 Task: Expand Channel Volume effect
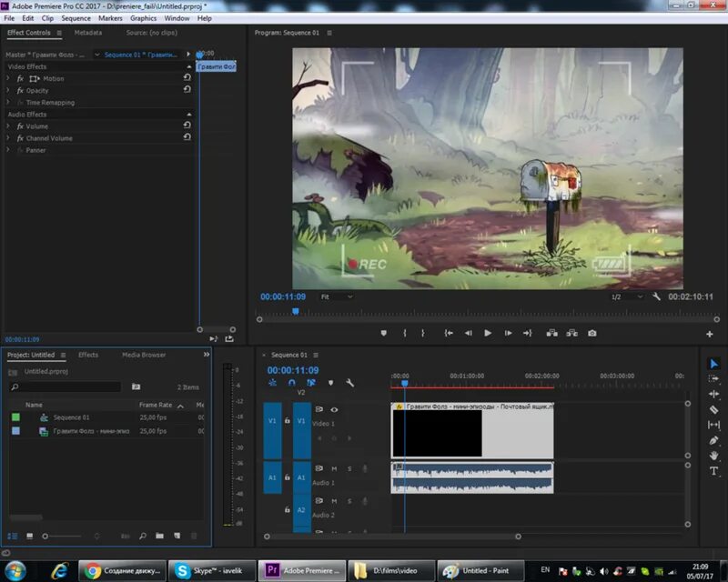click(x=8, y=138)
